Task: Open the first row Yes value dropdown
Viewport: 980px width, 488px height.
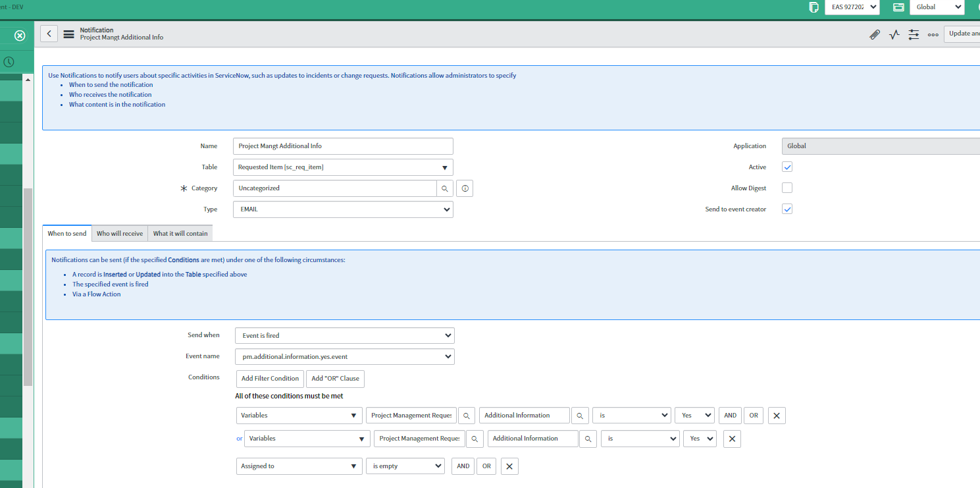Action: [694, 416]
